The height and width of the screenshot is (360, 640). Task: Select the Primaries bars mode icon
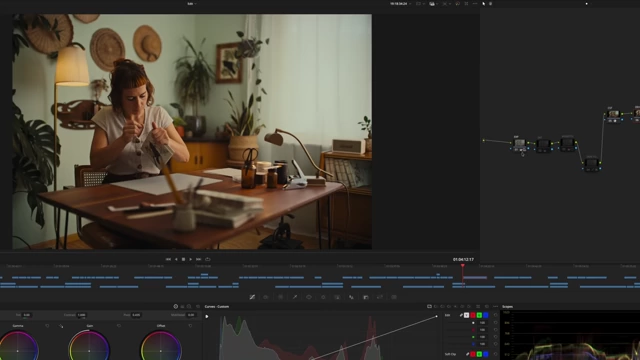(x=182, y=307)
